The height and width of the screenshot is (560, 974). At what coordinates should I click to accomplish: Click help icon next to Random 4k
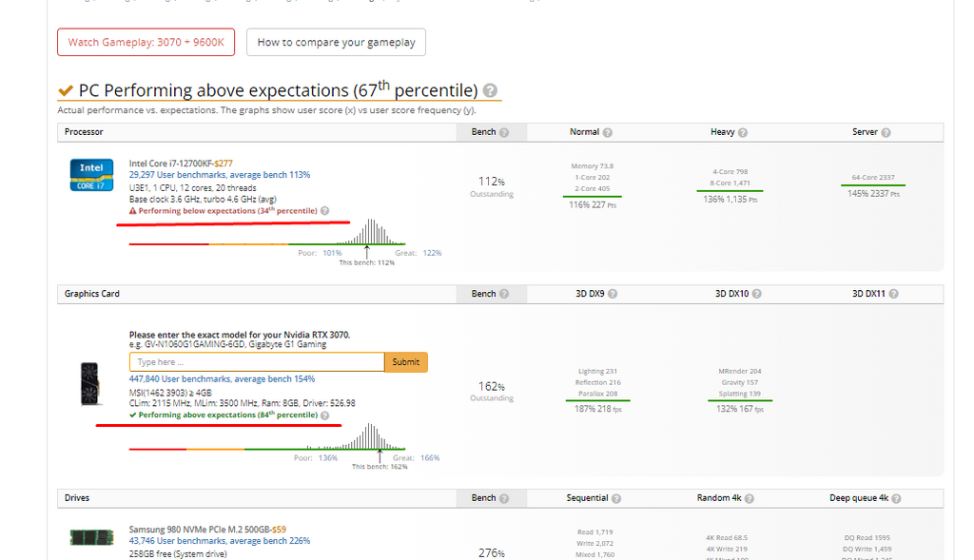click(x=750, y=498)
